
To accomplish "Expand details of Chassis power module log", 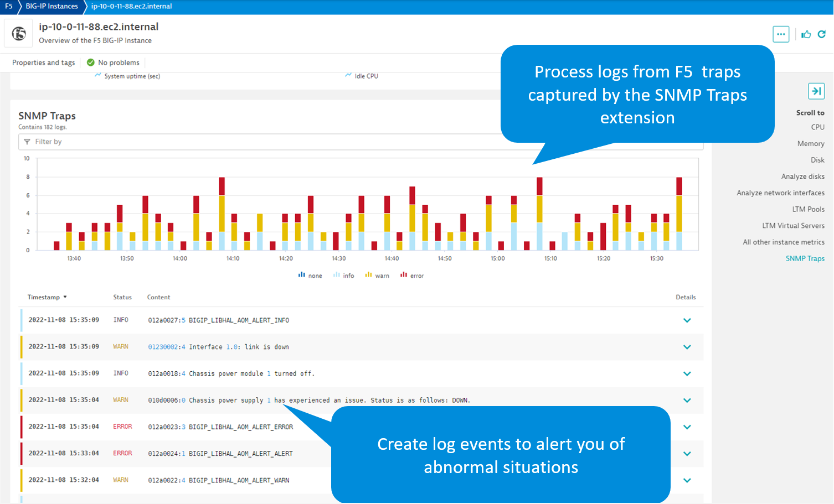I will [x=687, y=373].
